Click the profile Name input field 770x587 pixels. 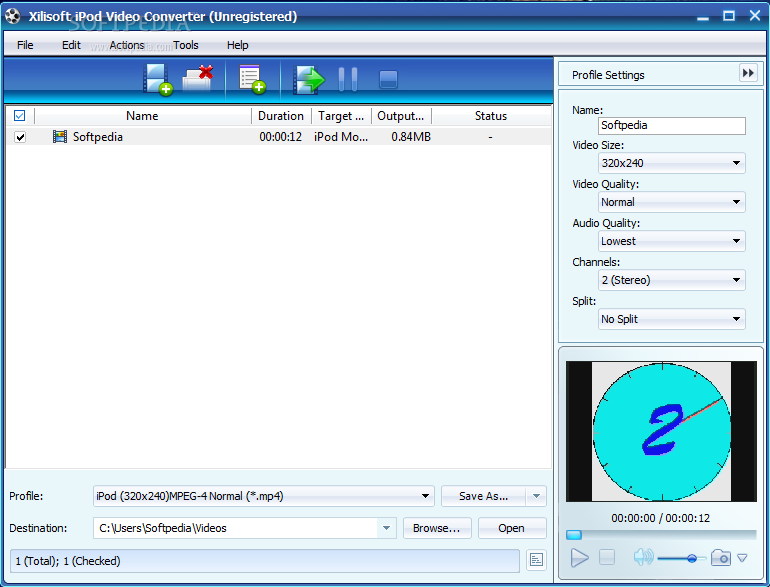click(x=671, y=126)
